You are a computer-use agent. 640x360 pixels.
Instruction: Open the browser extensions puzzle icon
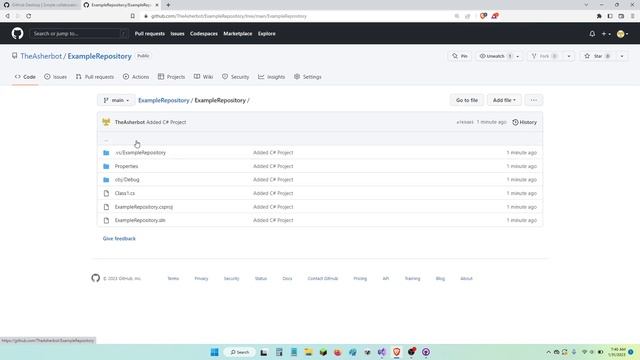click(599, 16)
